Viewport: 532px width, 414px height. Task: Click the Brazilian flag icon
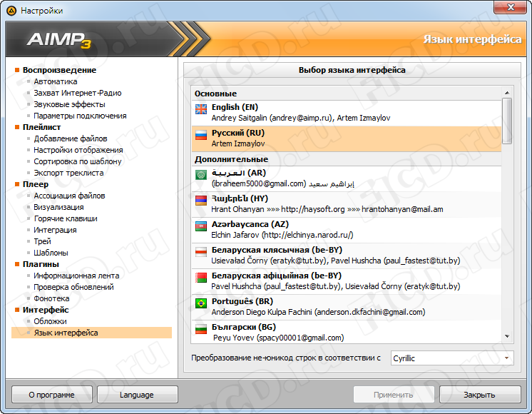click(x=201, y=303)
